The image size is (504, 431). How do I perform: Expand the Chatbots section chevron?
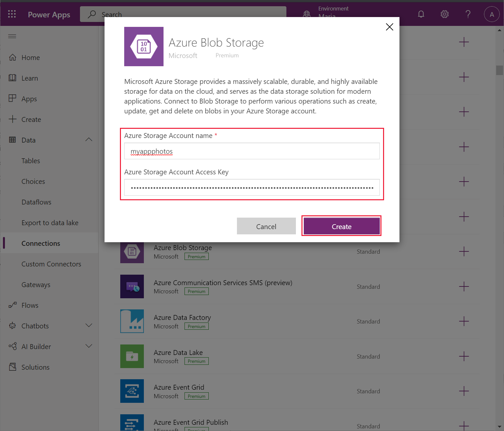coord(89,326)
